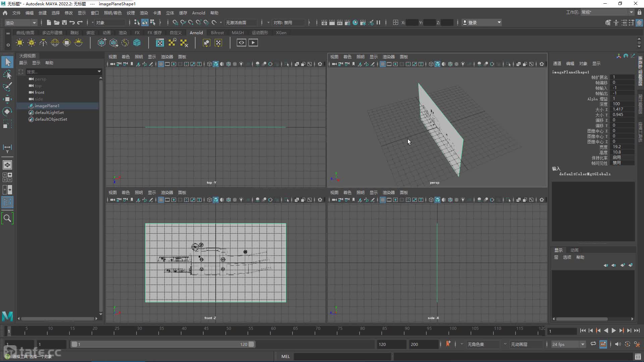Open the menu set dropdown

click(21, 22)
